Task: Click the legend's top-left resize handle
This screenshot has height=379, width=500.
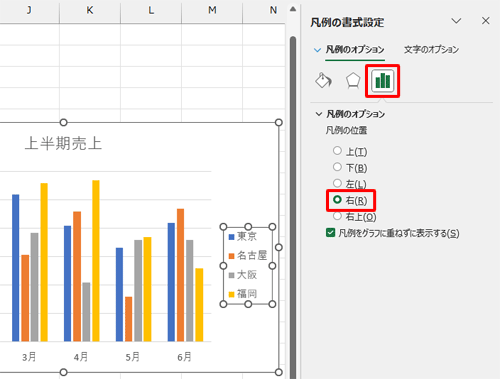Action: tap(223, 227)
